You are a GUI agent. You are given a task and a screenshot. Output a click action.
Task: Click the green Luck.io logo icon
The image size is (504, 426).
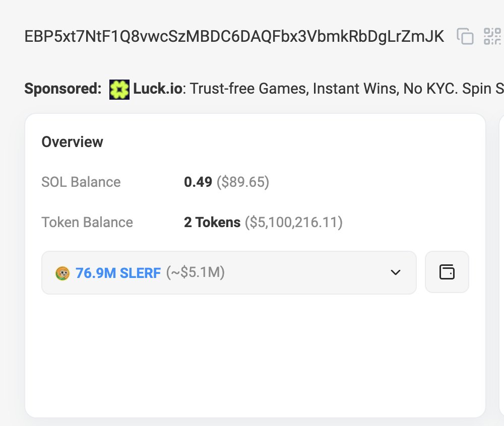tap(119, 89)
